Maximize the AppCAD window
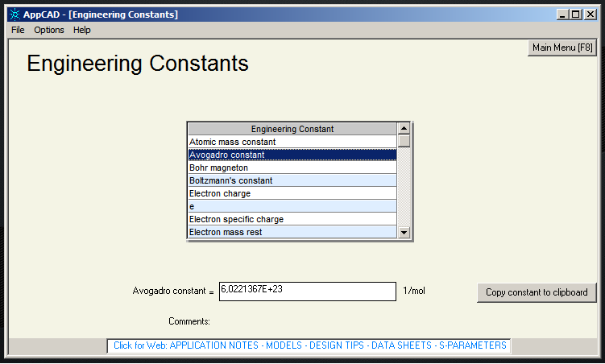This screenshot has width=605, height=364. (575, 14)
